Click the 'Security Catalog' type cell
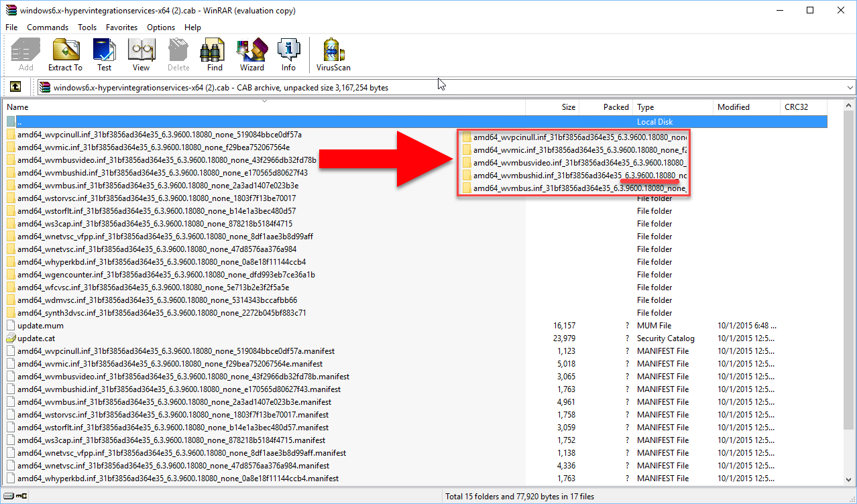 666,338
